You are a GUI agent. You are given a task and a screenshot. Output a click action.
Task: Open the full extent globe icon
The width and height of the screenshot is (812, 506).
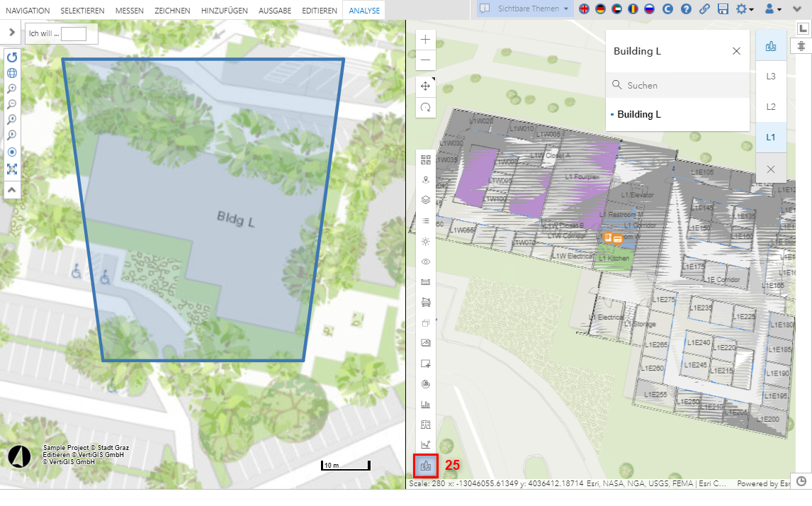point(12,73)
